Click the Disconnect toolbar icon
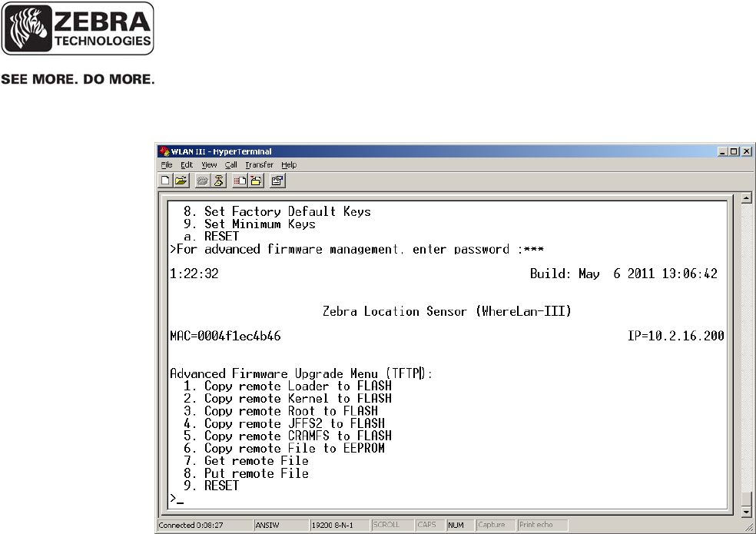The image size is (756, 534). pyautogui.click(x=218, y=181)
